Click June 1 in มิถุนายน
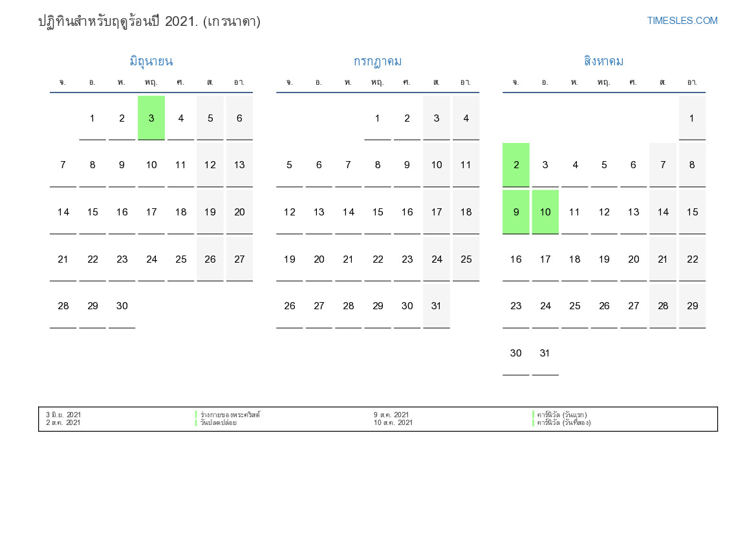The image size is (756, 535). pyautogui.click(x=92, y=118)
